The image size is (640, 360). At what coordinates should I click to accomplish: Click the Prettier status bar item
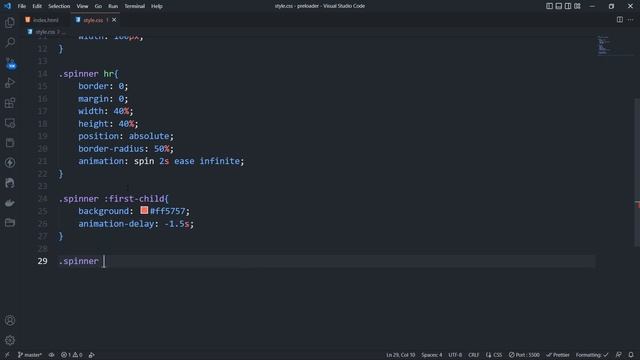pyautogui.click(x=558, y=355)
